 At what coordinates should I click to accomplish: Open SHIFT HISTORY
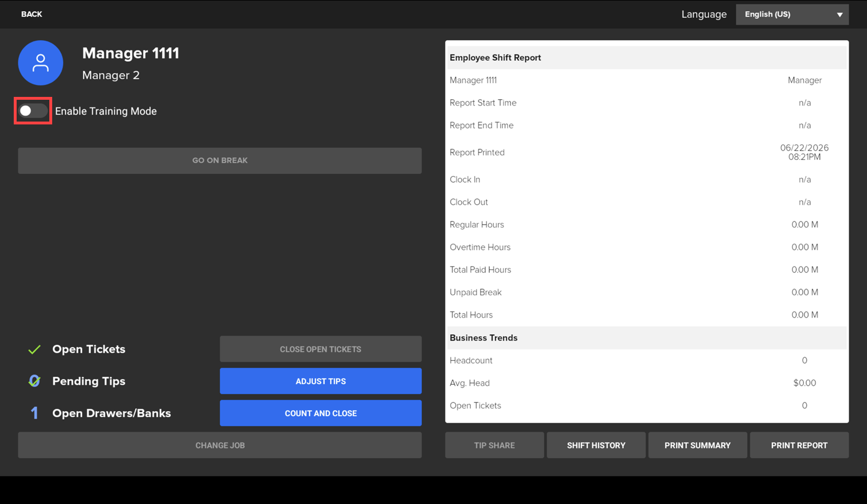click(x=596, y=446)
